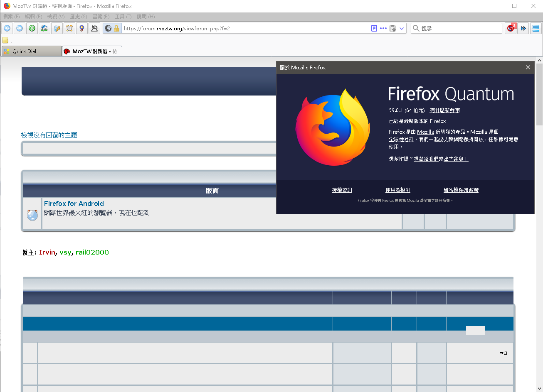543x392 pixels.
Task: Click the Forward navigation arrow button
Action: click(20, 28)
